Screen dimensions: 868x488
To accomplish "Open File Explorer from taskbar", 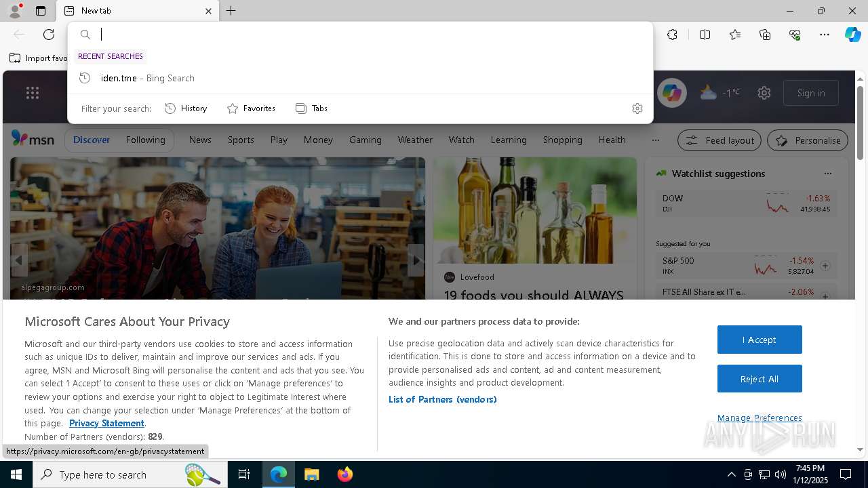I will [311, 474].
